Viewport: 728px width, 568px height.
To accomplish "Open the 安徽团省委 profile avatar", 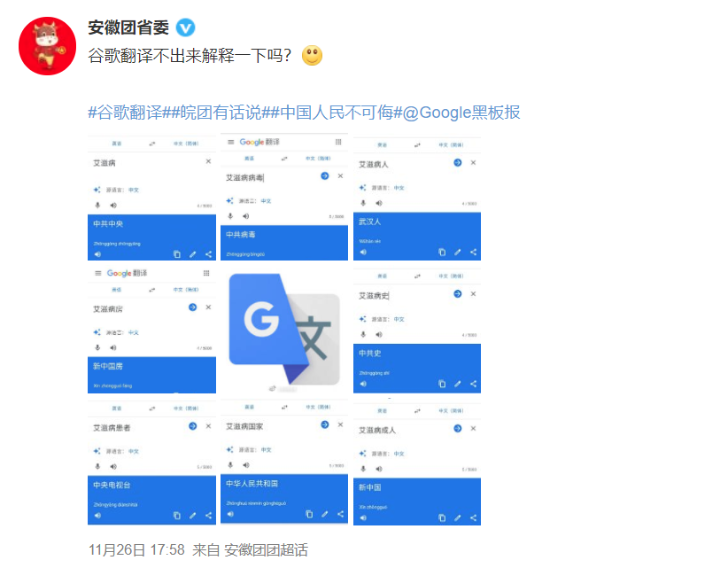I will click(47, 46).
